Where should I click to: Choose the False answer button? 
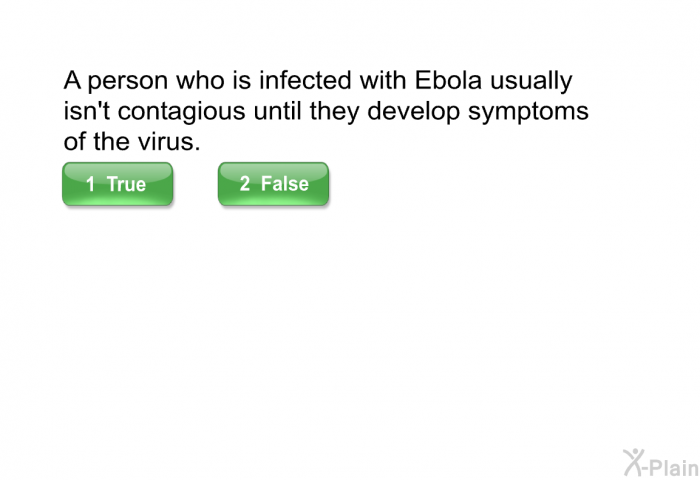click(273, 184)
